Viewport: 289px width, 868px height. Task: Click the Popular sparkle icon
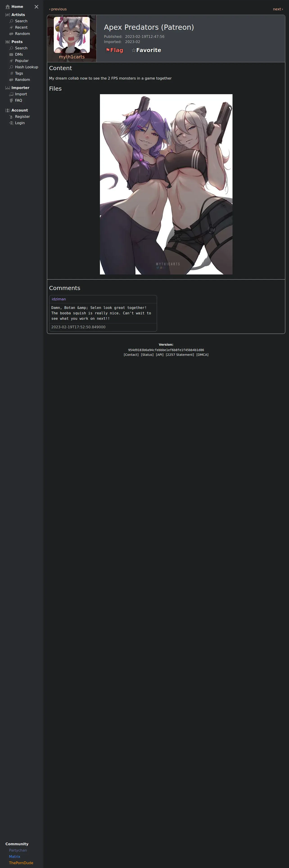coord(11,61)
